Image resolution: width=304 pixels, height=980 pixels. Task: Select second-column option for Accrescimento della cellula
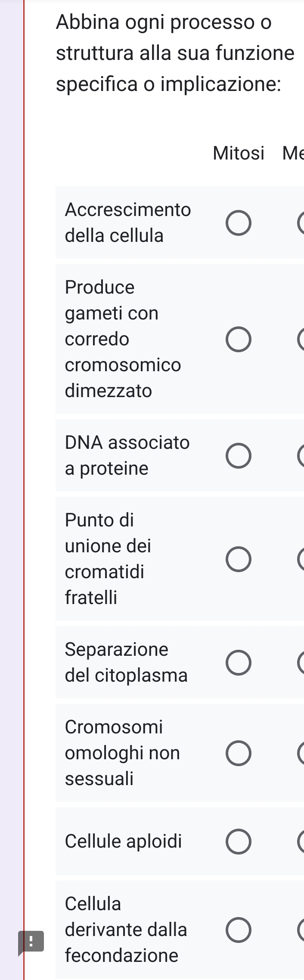301,223
